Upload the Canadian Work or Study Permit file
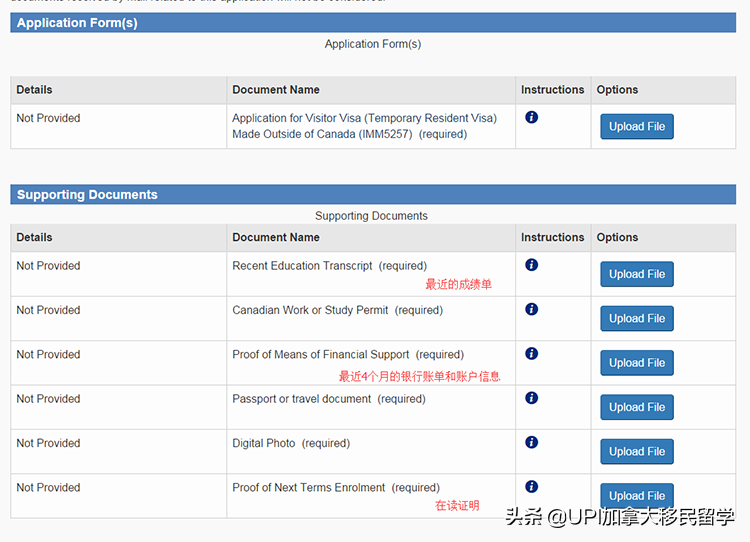 click(636, 319)
